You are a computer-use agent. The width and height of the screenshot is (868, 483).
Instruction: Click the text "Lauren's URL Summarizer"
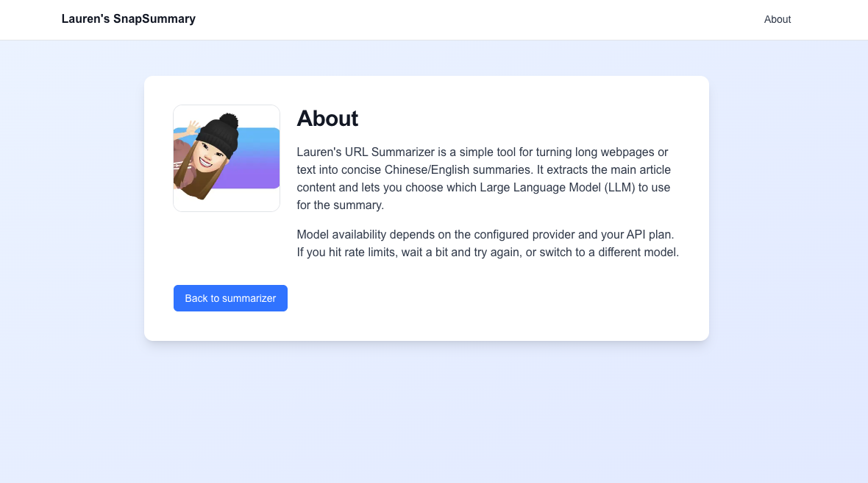tap(358, 152)
